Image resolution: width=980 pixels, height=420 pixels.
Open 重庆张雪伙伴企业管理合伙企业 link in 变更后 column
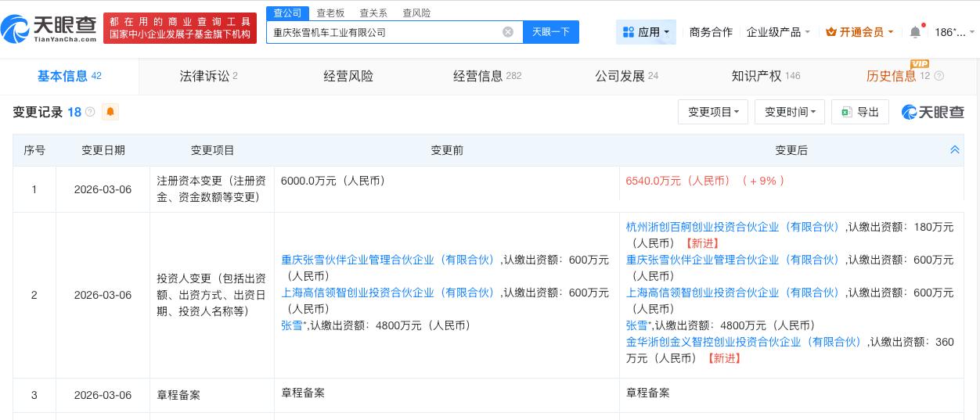(736, 260)
